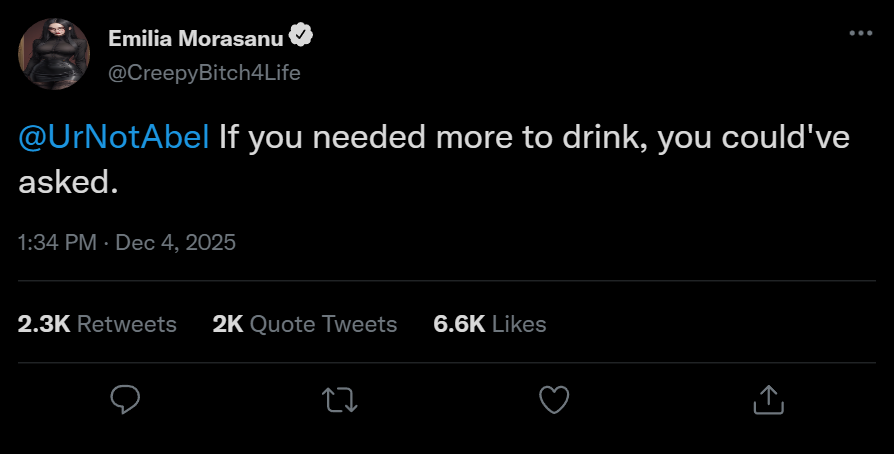Click the 1:34 PM timestamp

point(58,242)
